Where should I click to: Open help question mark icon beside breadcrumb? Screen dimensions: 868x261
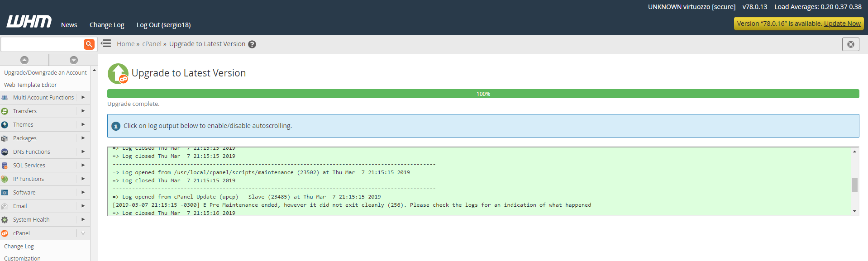252,44
